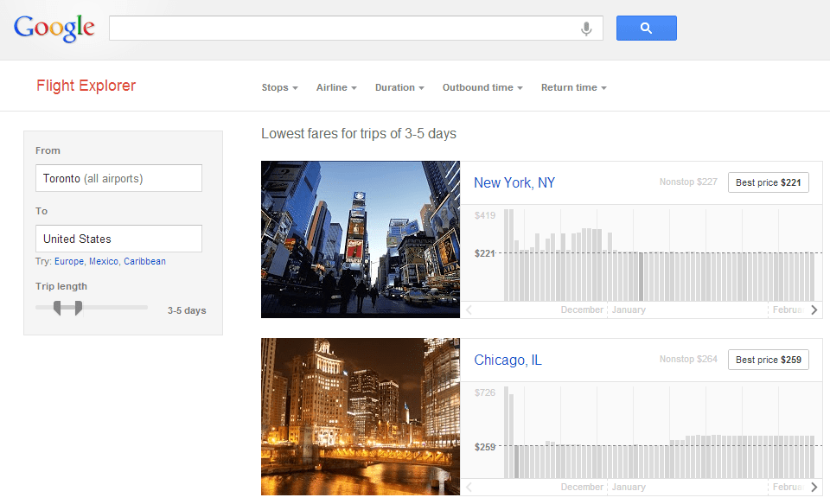Viewport: 830px width, 504px height.
Task: Click inside the To destination field
Action: coord(118,239)
